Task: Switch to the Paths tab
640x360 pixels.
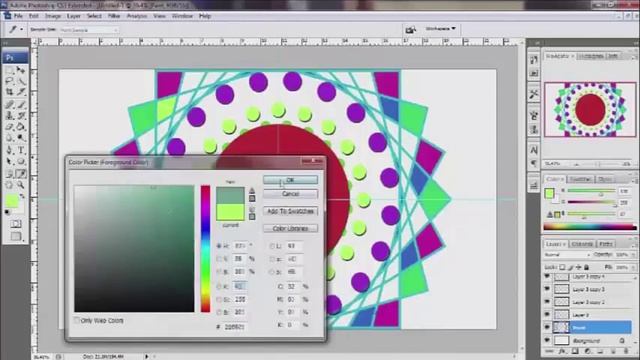Action: pyautogui.click(x=606, y=244)
